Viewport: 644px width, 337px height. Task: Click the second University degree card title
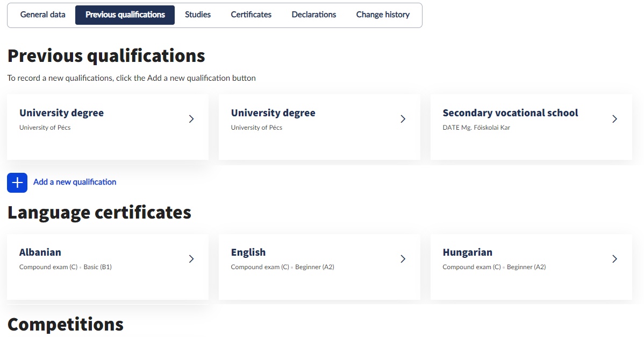tap(273, 113)
